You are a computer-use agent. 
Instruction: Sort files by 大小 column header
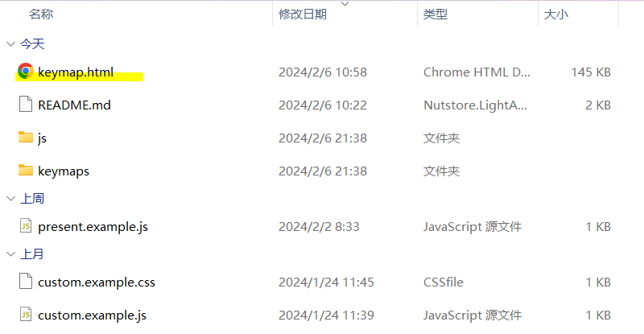pos(556,14)
